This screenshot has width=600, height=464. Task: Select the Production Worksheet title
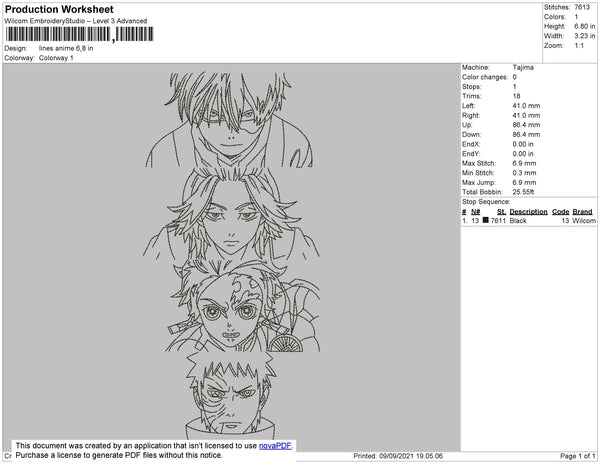pyautogui.click(x=59, y=9)
